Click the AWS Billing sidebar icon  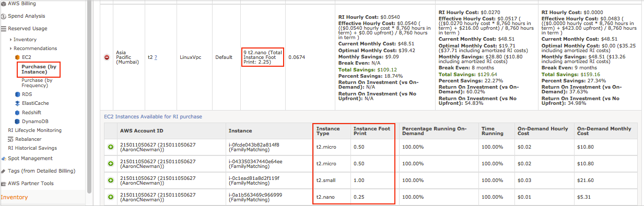tap(4, 4)
